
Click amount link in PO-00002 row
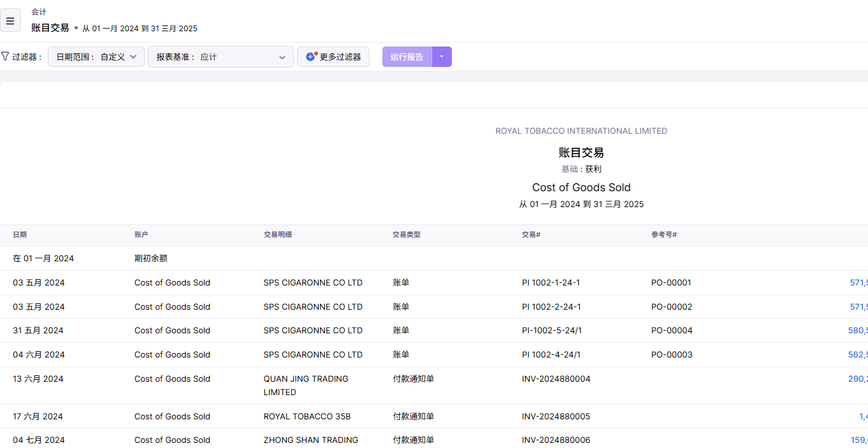tap(858, 307)
